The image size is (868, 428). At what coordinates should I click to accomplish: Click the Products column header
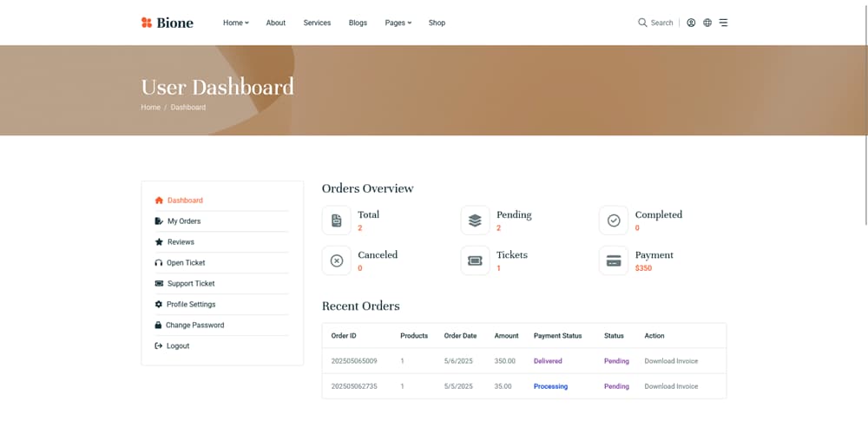point(414,335)
